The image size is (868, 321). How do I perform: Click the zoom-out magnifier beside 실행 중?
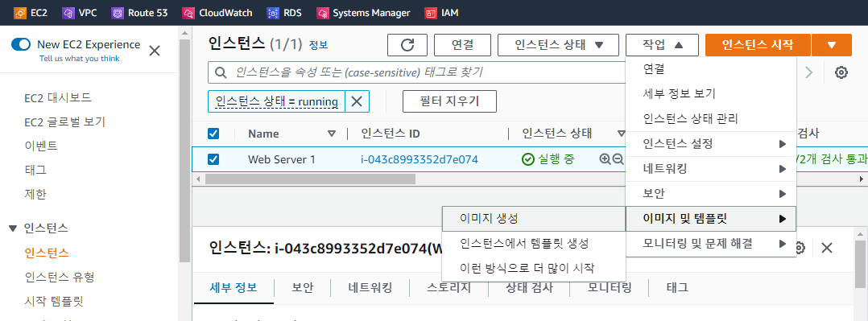click(618, 159)
